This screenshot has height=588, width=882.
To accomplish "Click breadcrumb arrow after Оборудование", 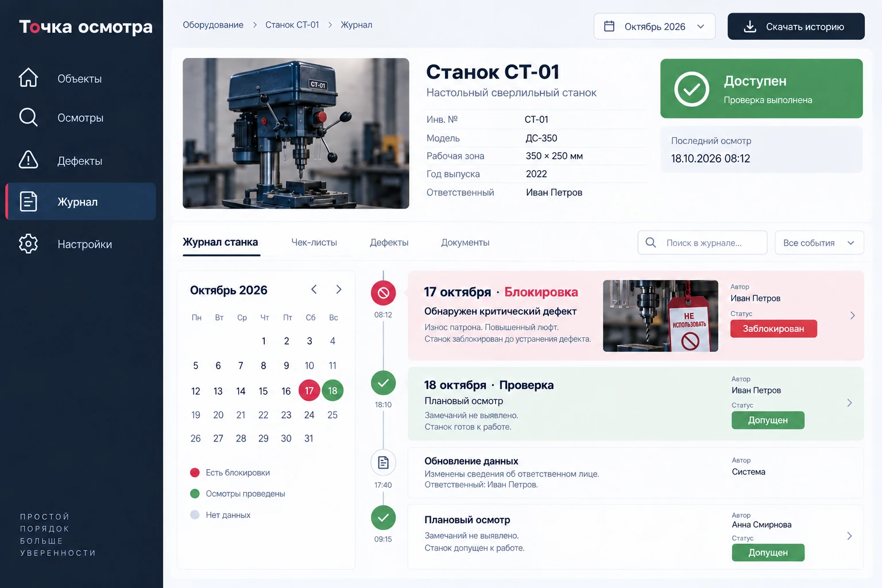I will [254, 25].
